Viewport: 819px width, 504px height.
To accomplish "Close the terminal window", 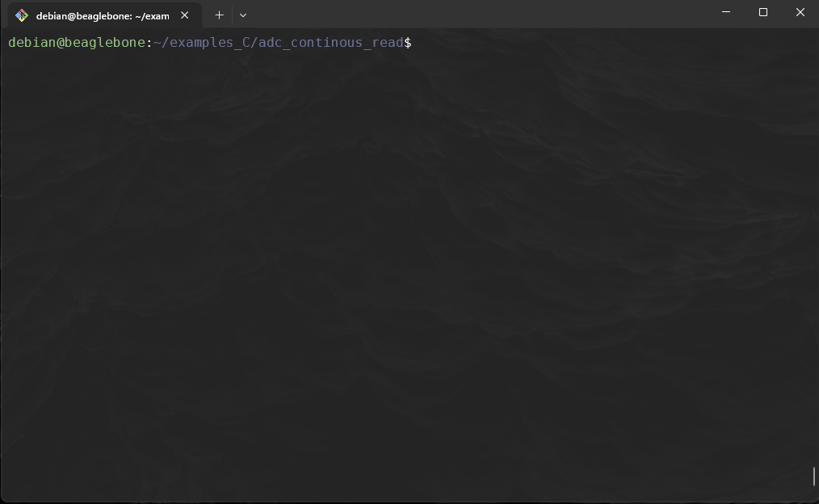I will pos(800,12).
